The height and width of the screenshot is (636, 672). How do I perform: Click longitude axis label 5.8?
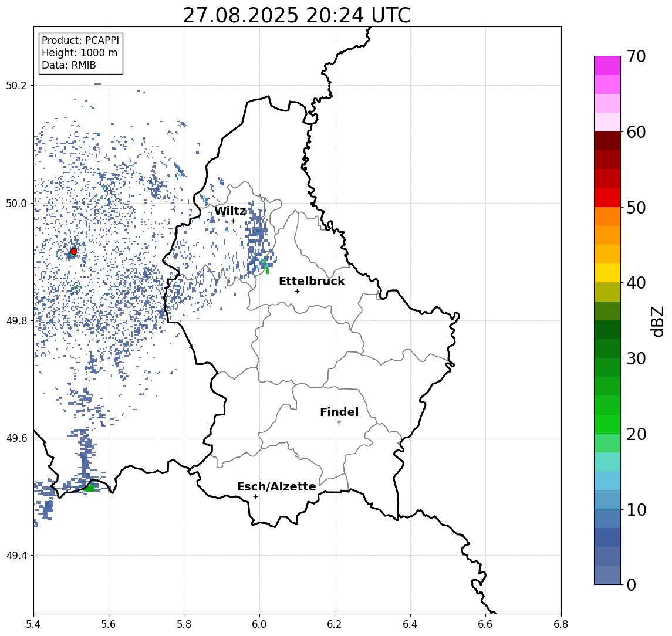pyautogui.click(x=184, y=624)
